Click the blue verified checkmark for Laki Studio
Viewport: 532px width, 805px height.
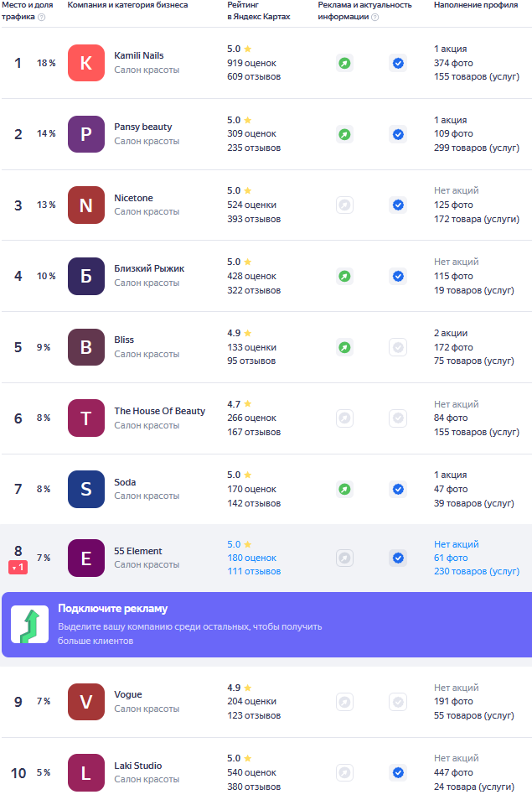click(398, 772)
